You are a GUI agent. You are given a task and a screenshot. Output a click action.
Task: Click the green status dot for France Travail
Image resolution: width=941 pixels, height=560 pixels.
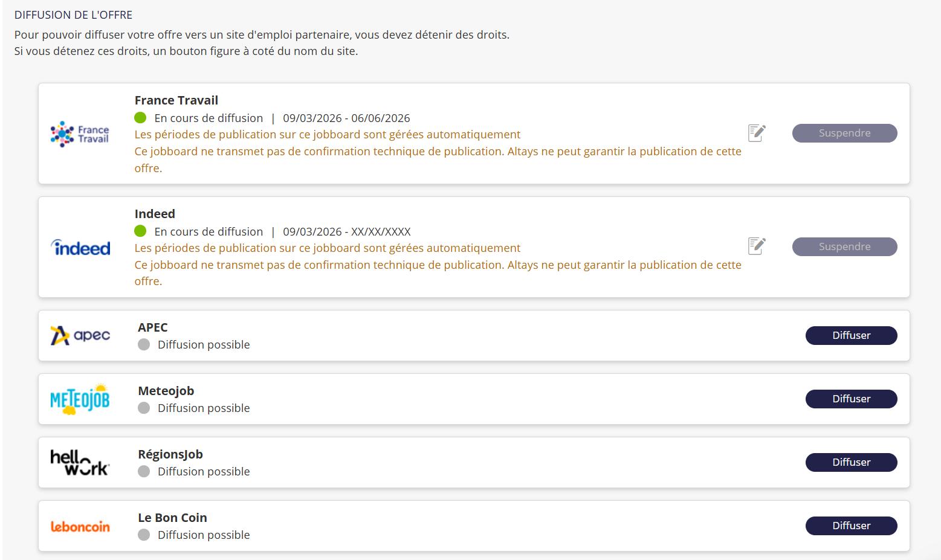140,118
